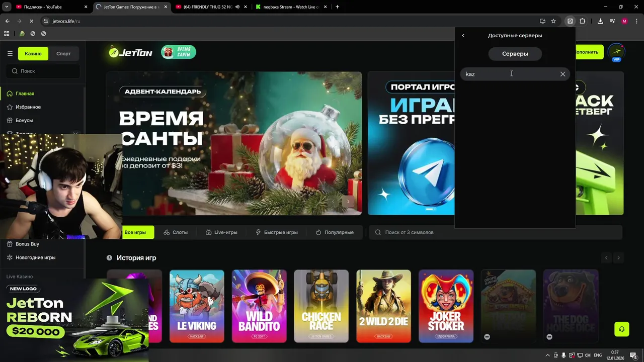Open the JetTon Reborn $20 000 promo banner
Image resolution: width=644 pixels, height=362 pixels.
pos(74,320)
